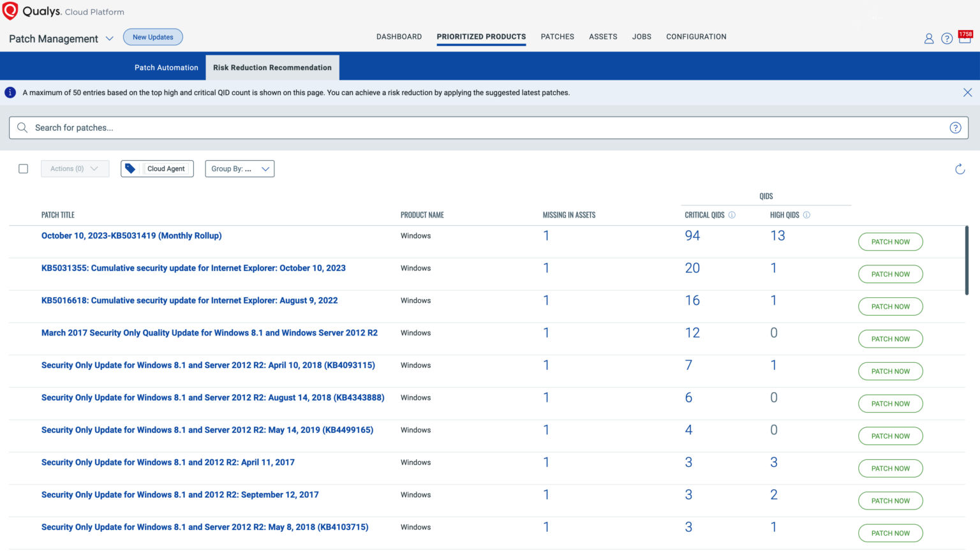Click the help icon inside the search bar
The height and width of the screenshot is (551, 980).
click(955, 127)
